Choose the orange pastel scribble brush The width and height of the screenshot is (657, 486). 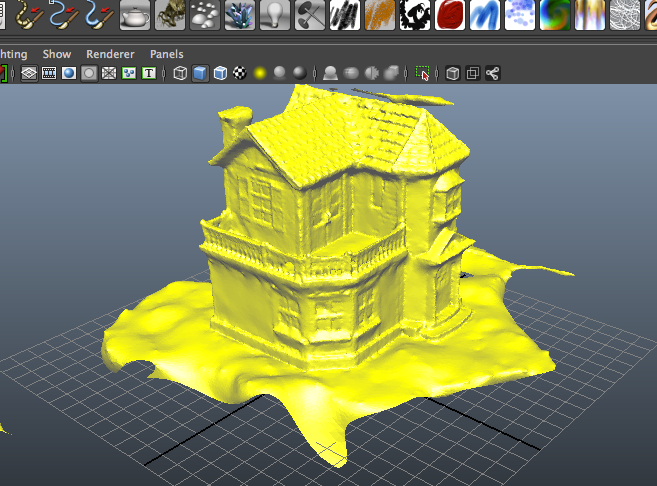(x=380, y=15)
